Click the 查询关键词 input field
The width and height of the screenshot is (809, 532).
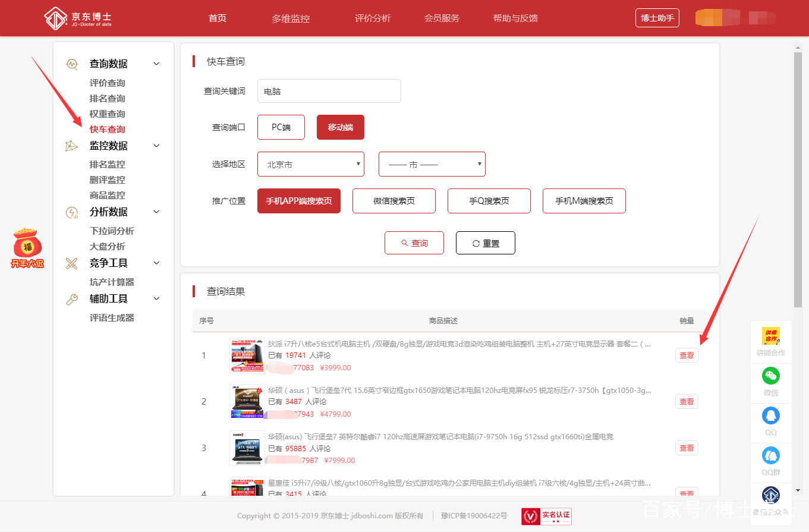click(329, 91)
